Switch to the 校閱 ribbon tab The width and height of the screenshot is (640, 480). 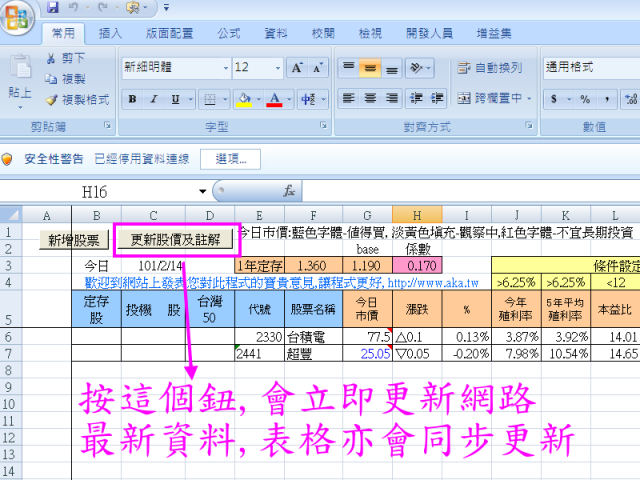(323, 33)
